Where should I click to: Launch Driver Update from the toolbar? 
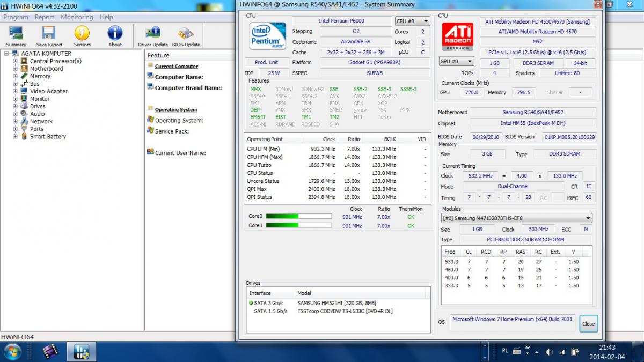pos(153,36)
